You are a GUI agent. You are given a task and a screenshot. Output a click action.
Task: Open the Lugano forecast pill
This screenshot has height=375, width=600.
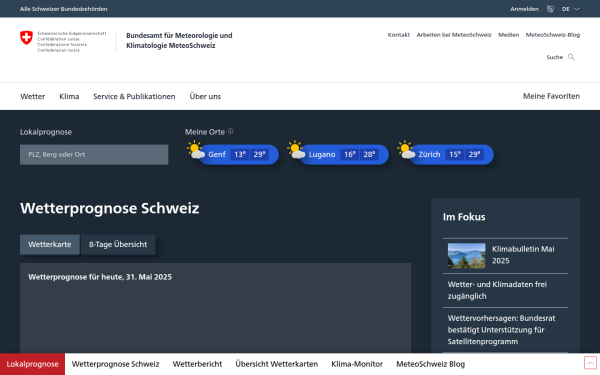click(x=344, y=155)
